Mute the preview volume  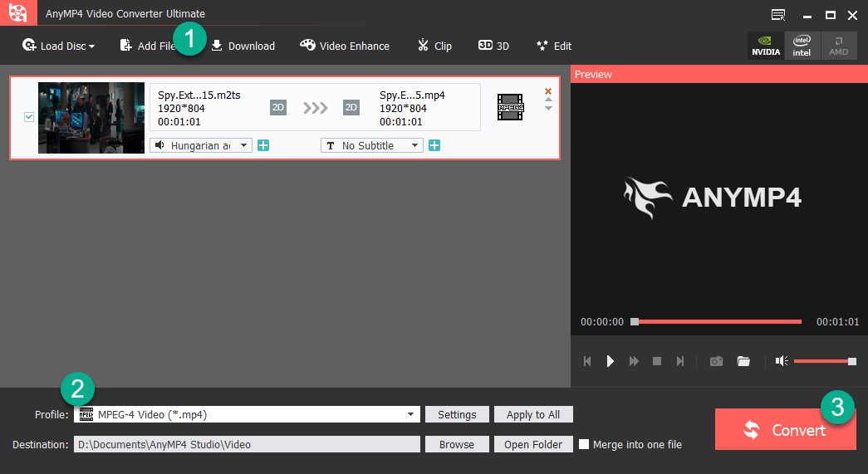(782, 361)
